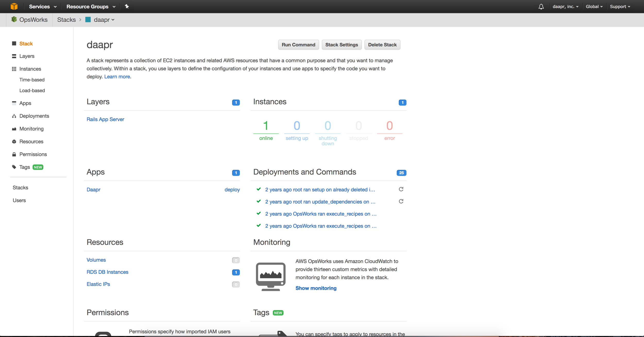
Task: Click the OpsWorks leaf logo icon
Action: 14,19
